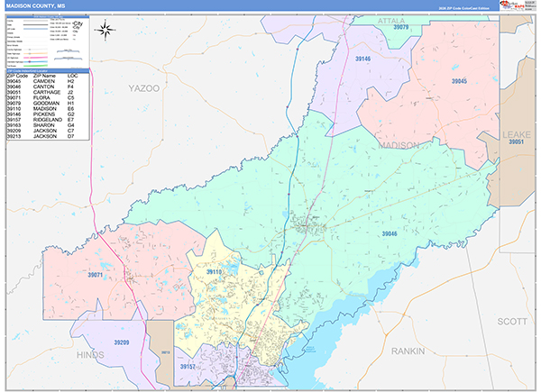
Task: Select PICKENS in the ZIP index
Action: [44, 114]
